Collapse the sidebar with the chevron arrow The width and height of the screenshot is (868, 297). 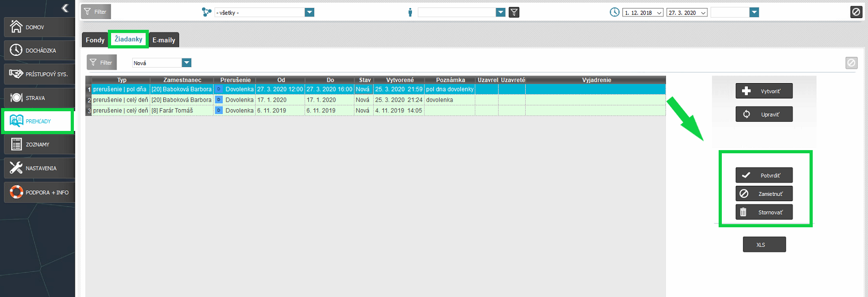click(65, 8)
